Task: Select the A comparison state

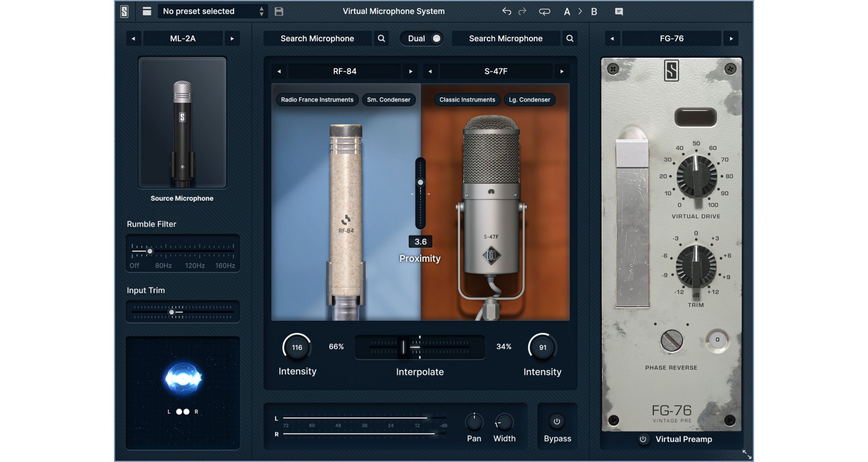Action: pos(567,12)
